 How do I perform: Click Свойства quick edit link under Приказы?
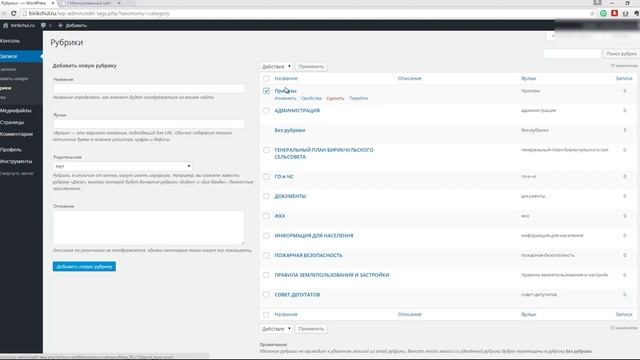click(311, 98)
